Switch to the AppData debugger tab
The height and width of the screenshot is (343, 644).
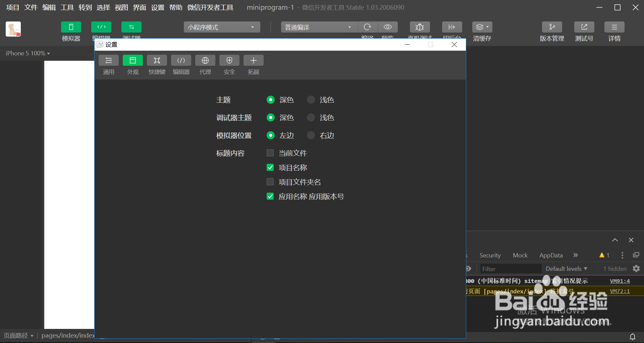click(551, 255)
